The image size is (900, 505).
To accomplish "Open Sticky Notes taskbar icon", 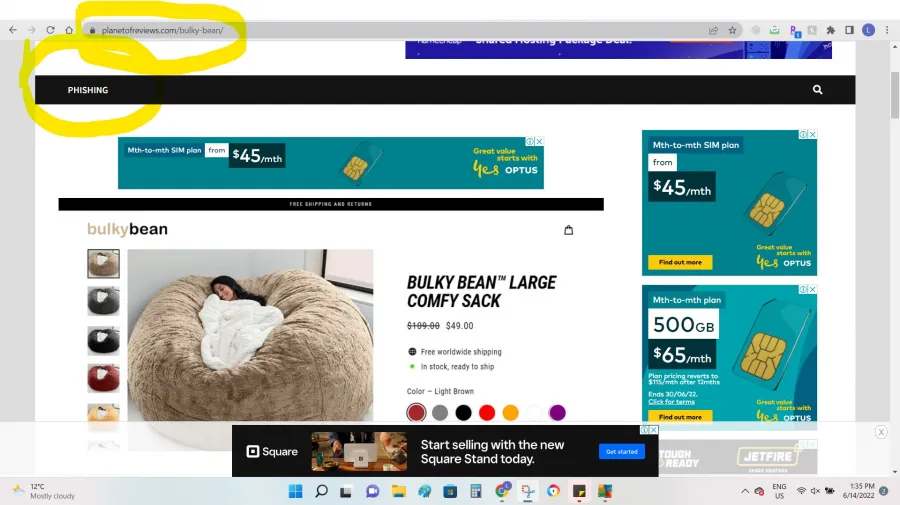I will pyautogui.click(x=579, y=491).
